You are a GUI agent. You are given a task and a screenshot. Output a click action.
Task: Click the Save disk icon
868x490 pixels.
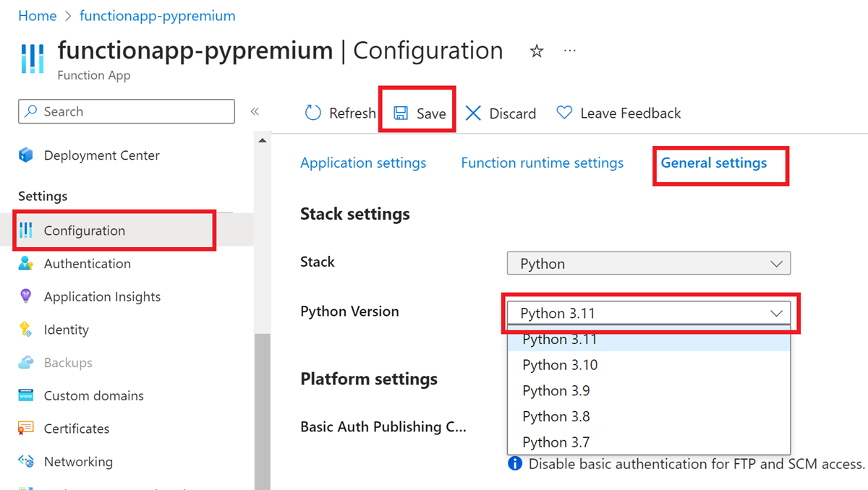point(400,113)
